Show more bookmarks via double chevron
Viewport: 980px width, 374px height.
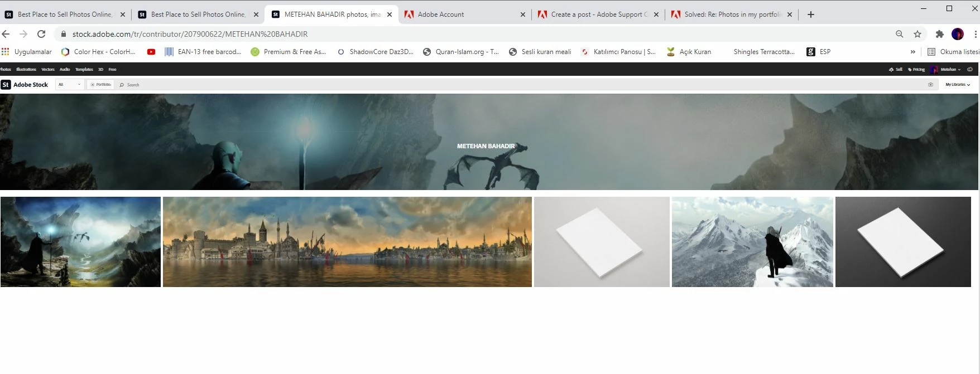tap(913, 52)
